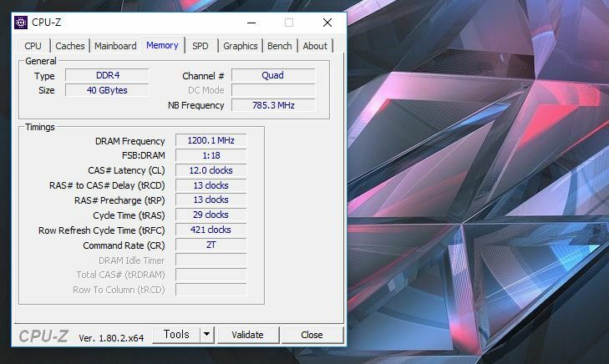This screenshot has height=364, width=609.
Task: Click the empty DRAM Idle Timer field
Action: pyautogui.click(x=211, y=260)
